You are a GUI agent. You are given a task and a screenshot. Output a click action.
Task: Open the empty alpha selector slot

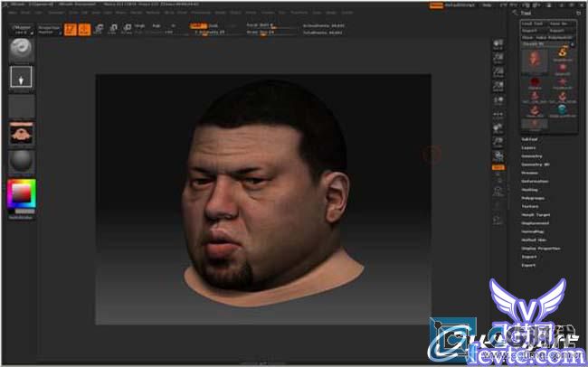pos(22,106)
